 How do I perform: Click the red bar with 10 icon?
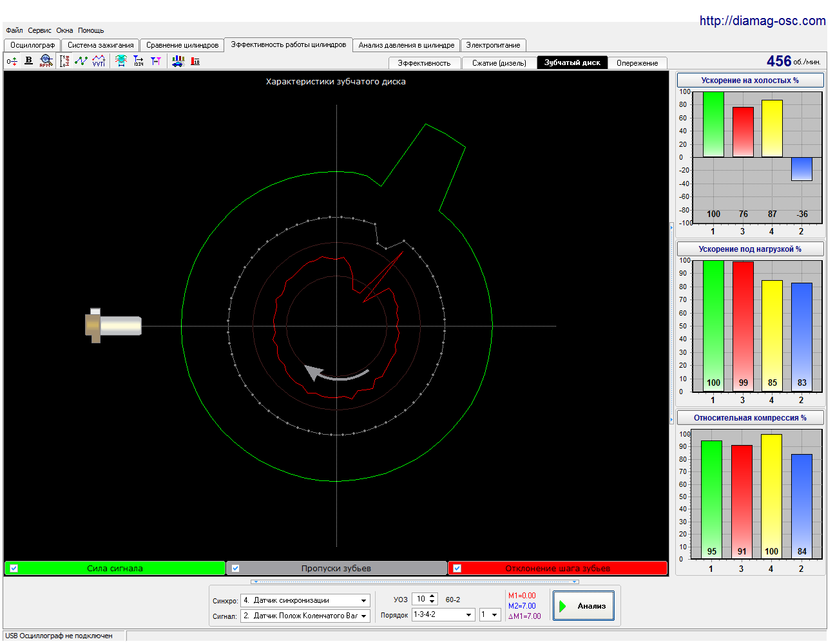(x=195, y=61)
